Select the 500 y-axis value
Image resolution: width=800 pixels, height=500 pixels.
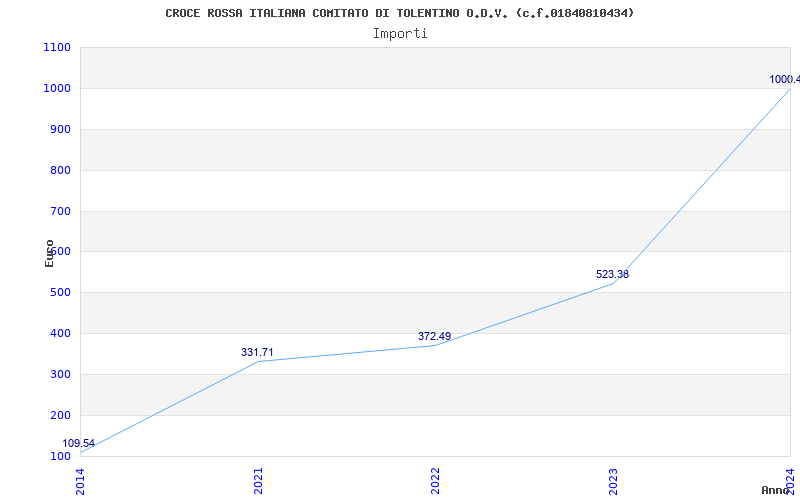(x=60, y=293)
